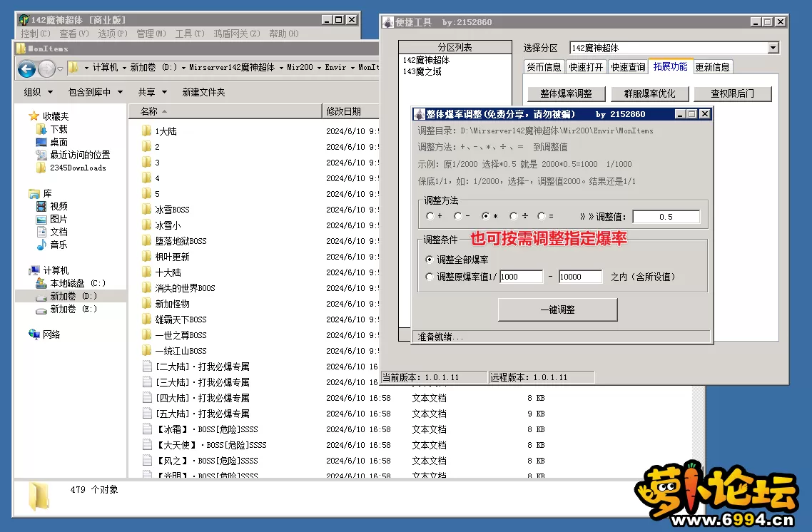The height and width of the screenshot is (532, 812).
Task: Select file [二大陆]·打我必爆专属
Action: 196,367
